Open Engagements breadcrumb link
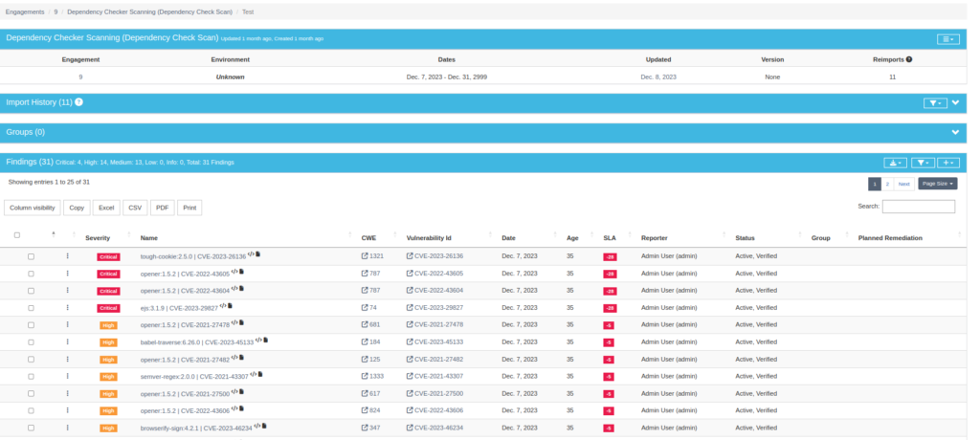This screenshot has height=440, width=980. point(25,11)
